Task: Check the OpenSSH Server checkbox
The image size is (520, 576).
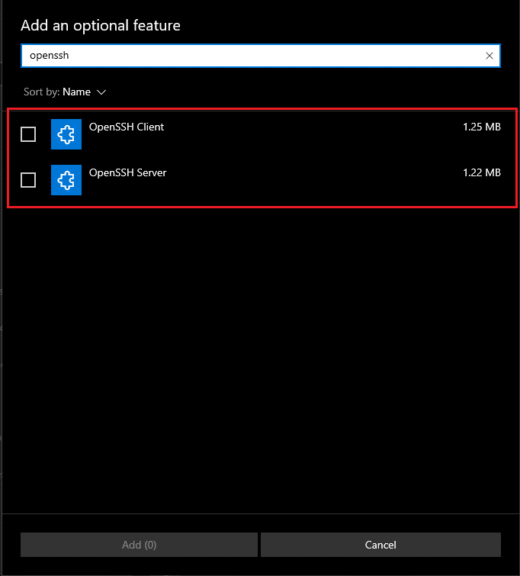Action: click(28, 180)
